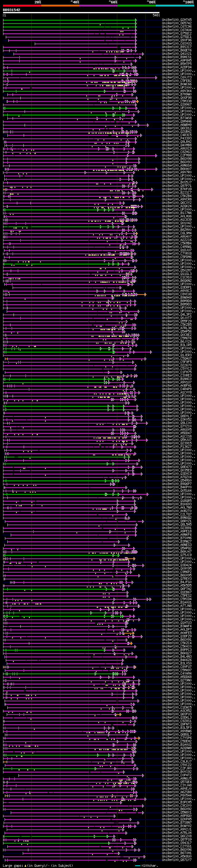The height and width of the screenshot is (868, 197).
Task: Select hit UniRef100_A1C839
Action: (177, 220)
